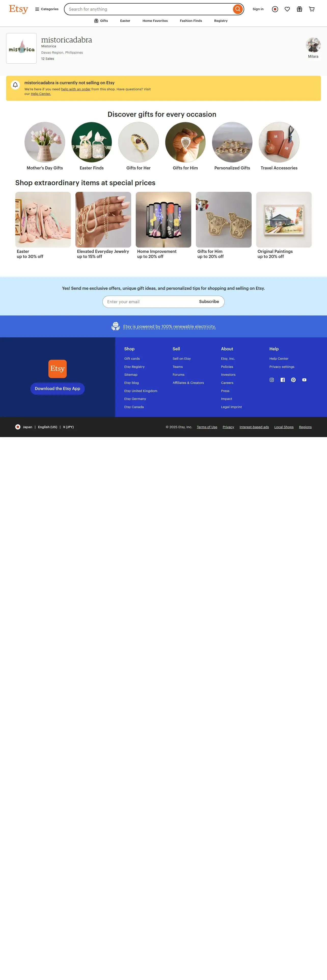Open Etsy Registry footer link
The height and width of the screenshot is (980, 327).
(134, 367)
